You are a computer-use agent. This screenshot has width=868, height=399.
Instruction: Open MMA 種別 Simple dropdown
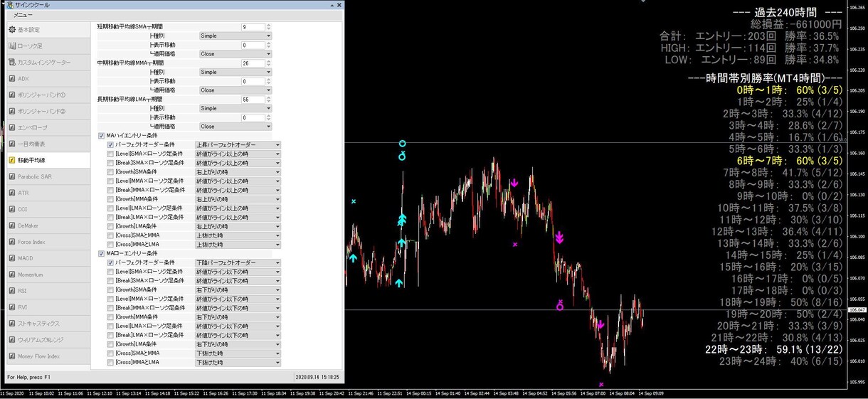(235, 72)
